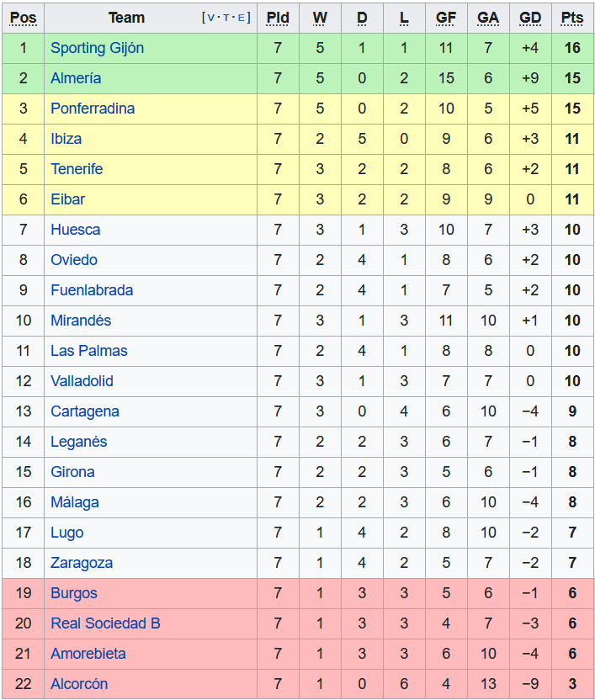Click the Almería team link

(76, 78)
